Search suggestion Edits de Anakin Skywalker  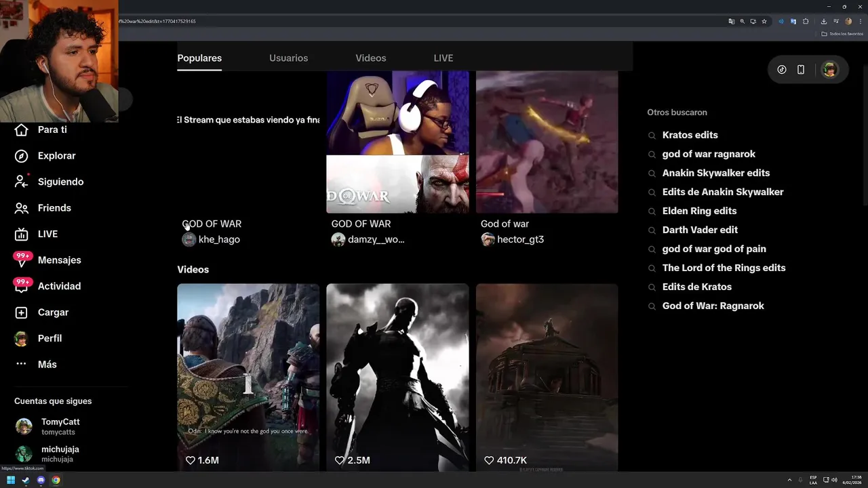(x=722, y=192)
